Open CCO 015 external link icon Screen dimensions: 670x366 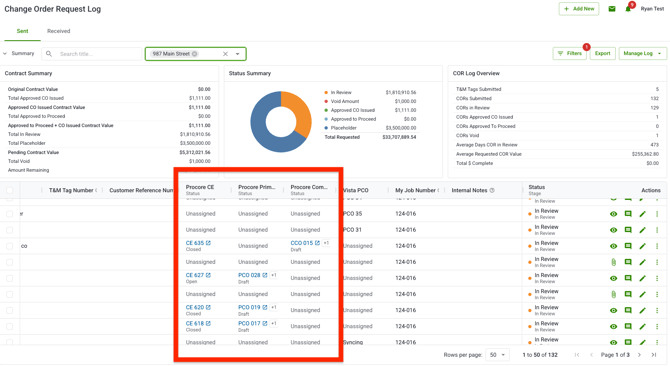click(x=317, y=243)
